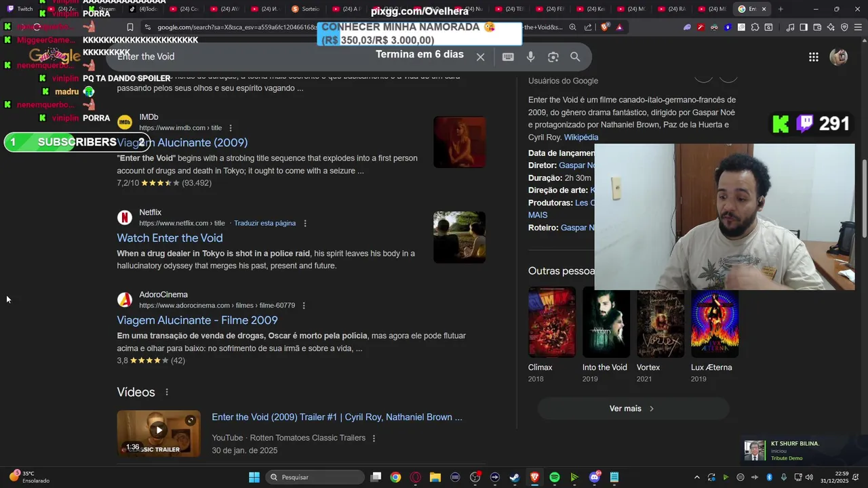Open the page zoom magnifier in address bar
Image resolution: width=868 pixels, height=488 pixels.
[573, 27]
